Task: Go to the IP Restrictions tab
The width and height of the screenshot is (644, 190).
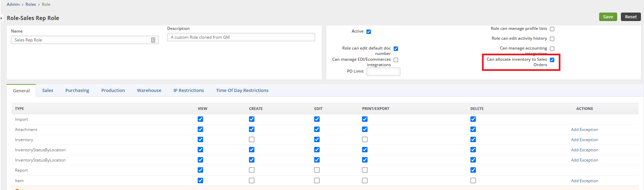Action: pos(189,91)
